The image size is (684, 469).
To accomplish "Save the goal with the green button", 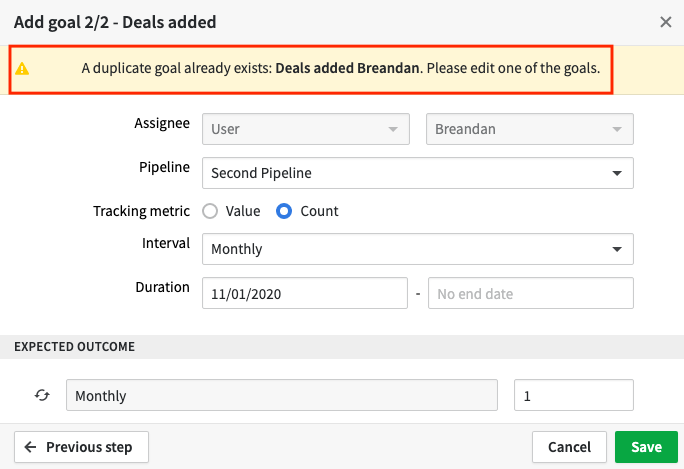I will click(x=646, y=447).
